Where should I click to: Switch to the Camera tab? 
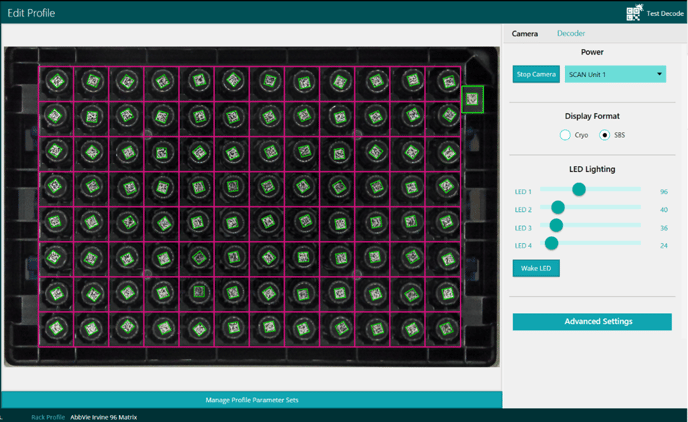pos(525,34)
